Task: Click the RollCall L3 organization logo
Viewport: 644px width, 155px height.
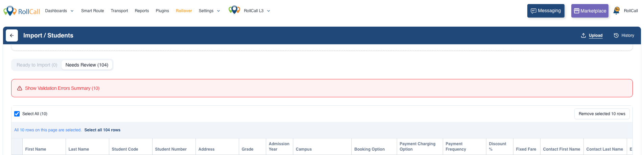Action: pyautogui.click(x=234, y=10)
